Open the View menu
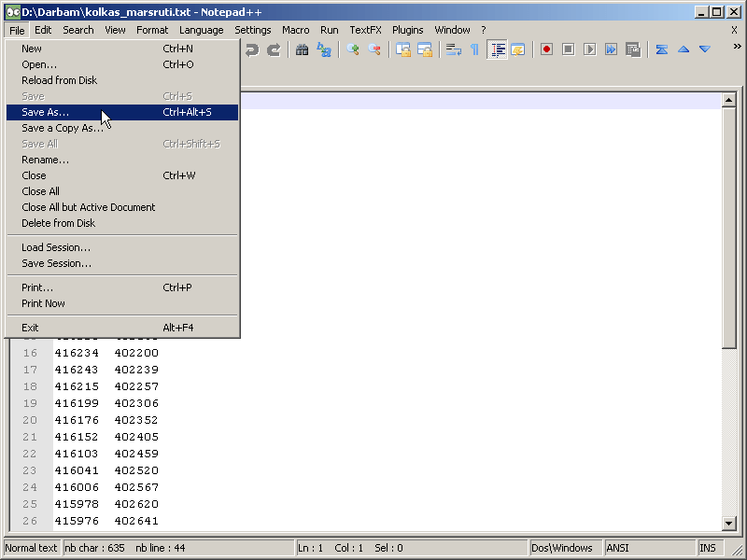This screenshot has width=747, height=560. tap(115, 30)
